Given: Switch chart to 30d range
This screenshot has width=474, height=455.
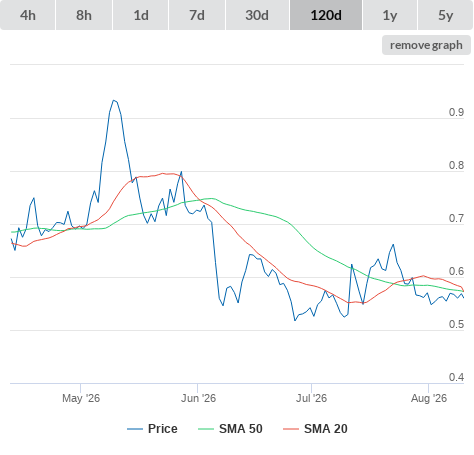Looking at the screenshot, I should coord(257,15).
